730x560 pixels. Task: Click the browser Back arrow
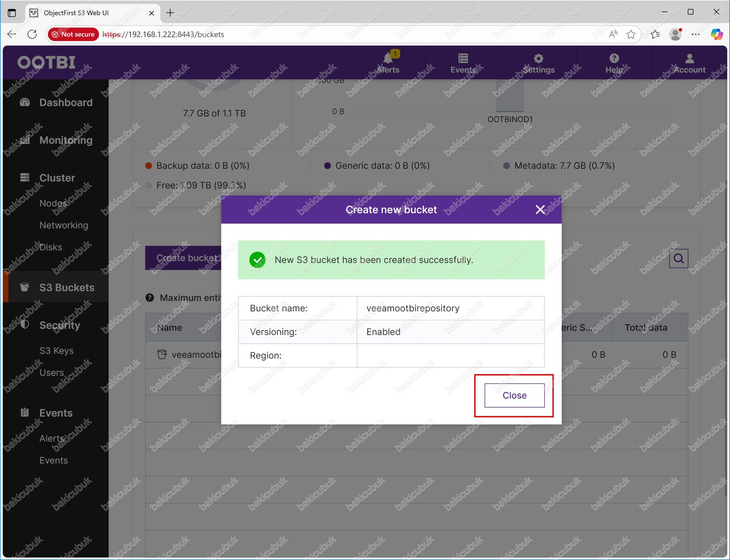coord(12,34)
